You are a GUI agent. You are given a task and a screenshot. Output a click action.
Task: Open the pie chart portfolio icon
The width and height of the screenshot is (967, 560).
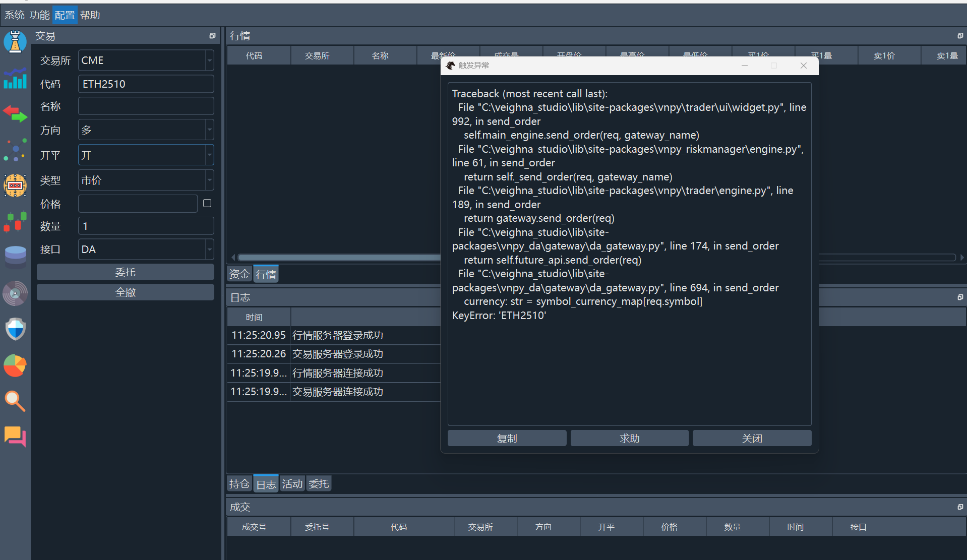[x=15, y=365]
